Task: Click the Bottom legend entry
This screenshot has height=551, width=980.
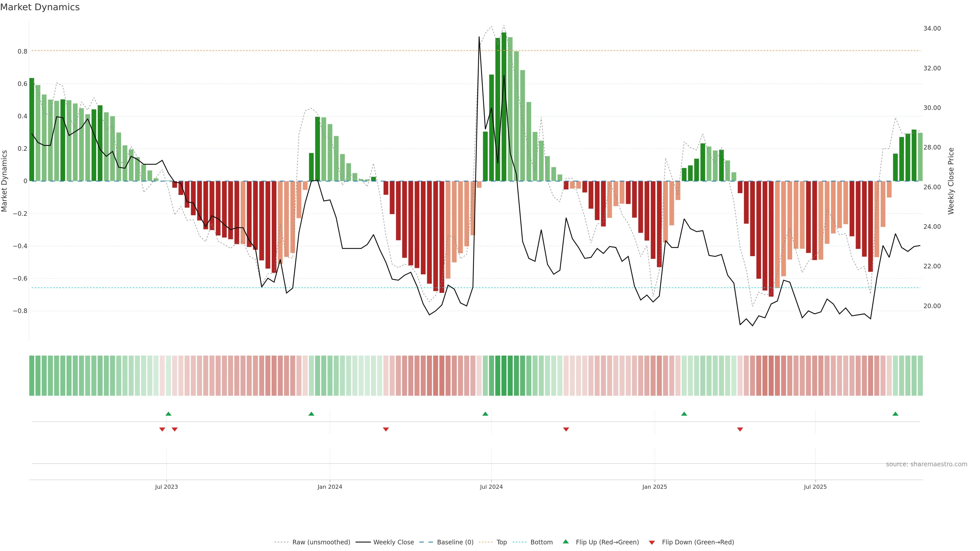Action: [541, 542]
